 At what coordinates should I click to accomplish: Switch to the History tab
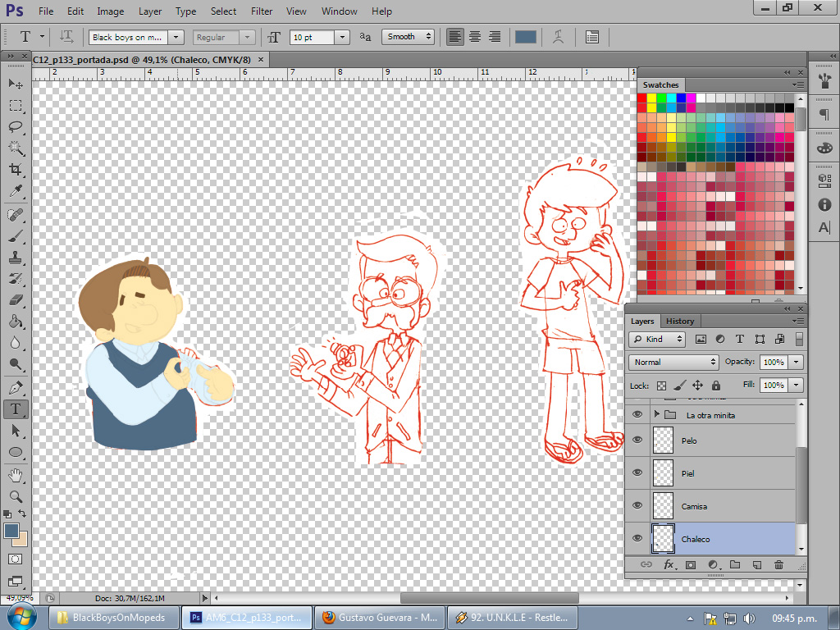pyautogui.click(x=679, y=321)
